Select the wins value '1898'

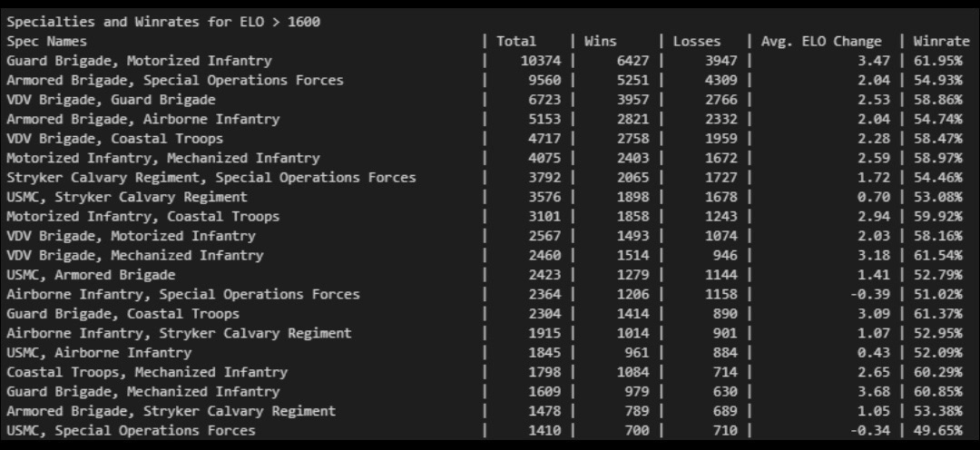pos(633,196)
